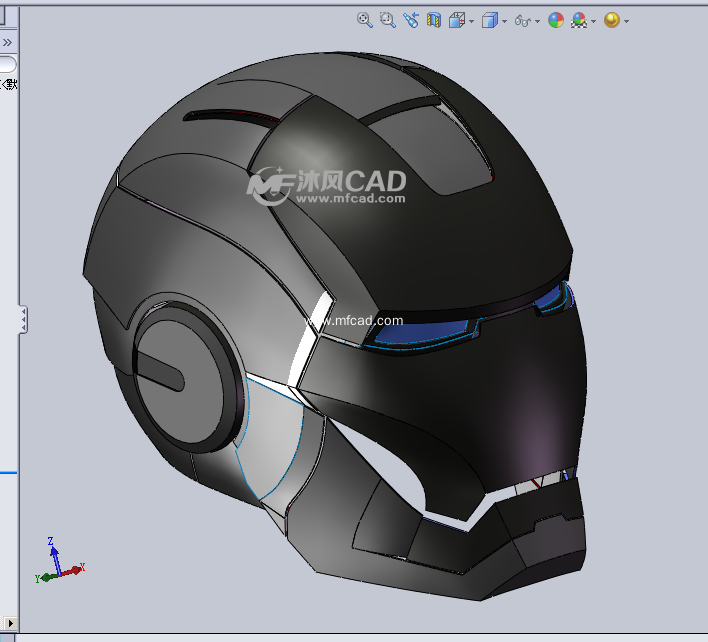Viewport: 708px width, 642px height.
Task: Open the View Orientation dropdown arrow
Action: tap(471, 21)
